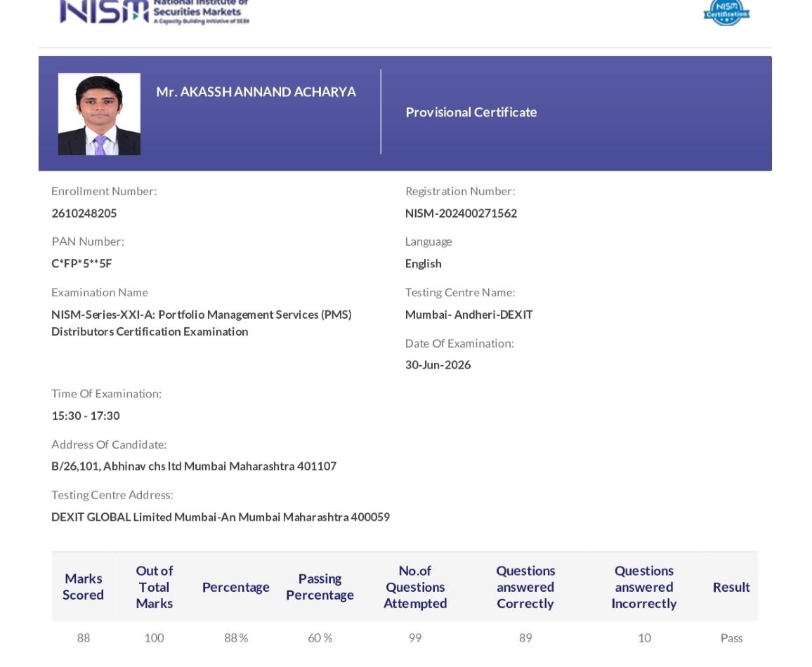Select total marks value 100
812x667 pixels.
coord(155,638)
